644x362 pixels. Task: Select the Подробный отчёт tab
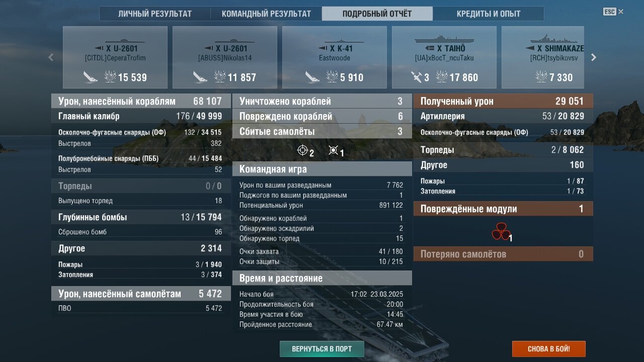[x=377, y=14]
